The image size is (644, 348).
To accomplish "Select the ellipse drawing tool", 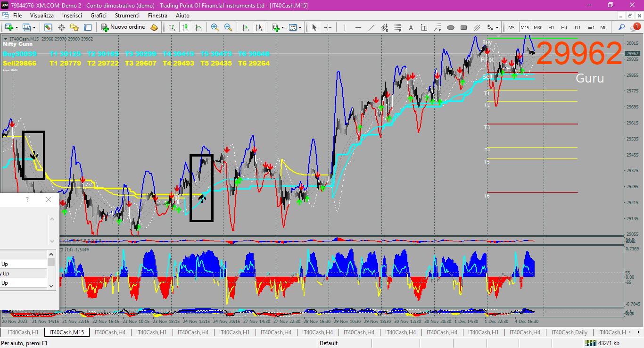I will click(450, 27).
